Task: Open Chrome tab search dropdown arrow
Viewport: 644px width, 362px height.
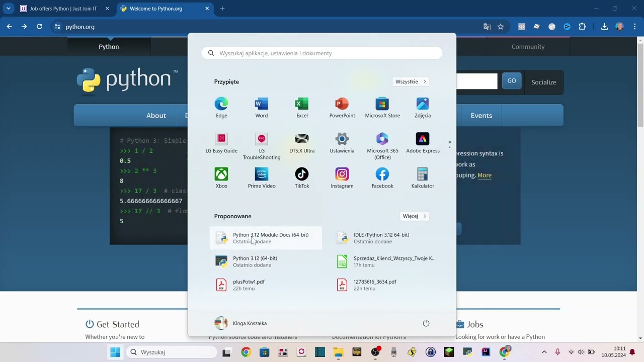Action: (9, 9)
